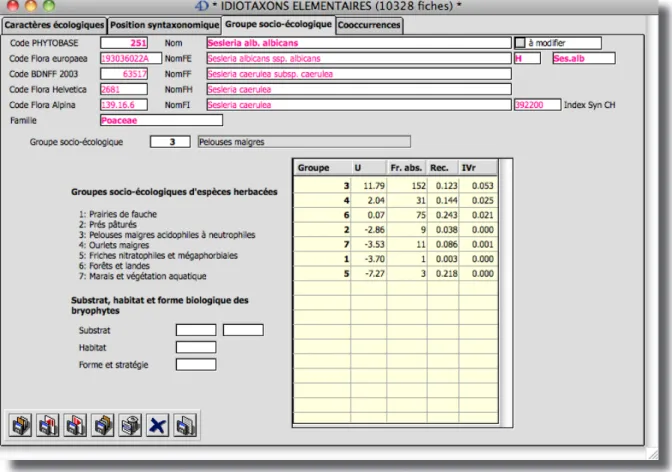Click the save record icon with gray page

point(185,425)
